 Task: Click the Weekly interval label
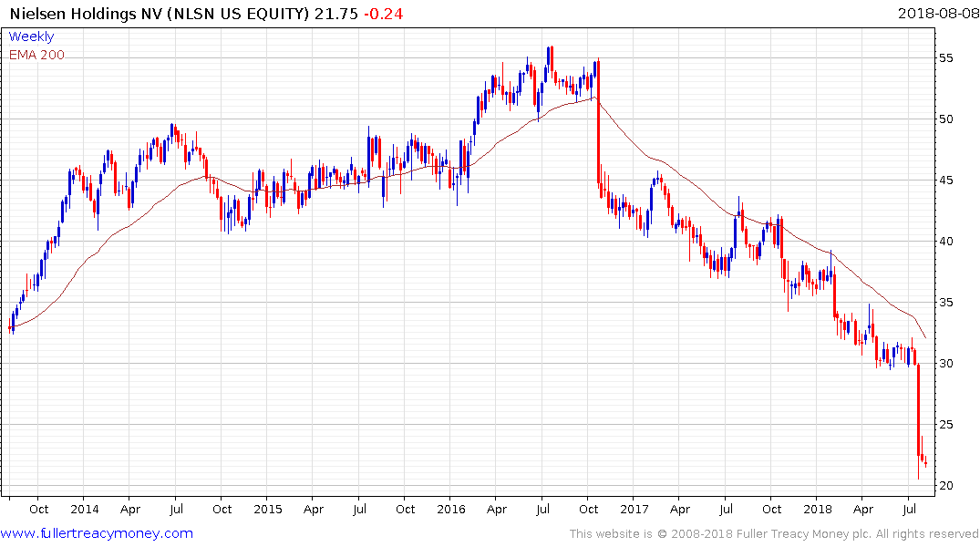click(31, 36)
